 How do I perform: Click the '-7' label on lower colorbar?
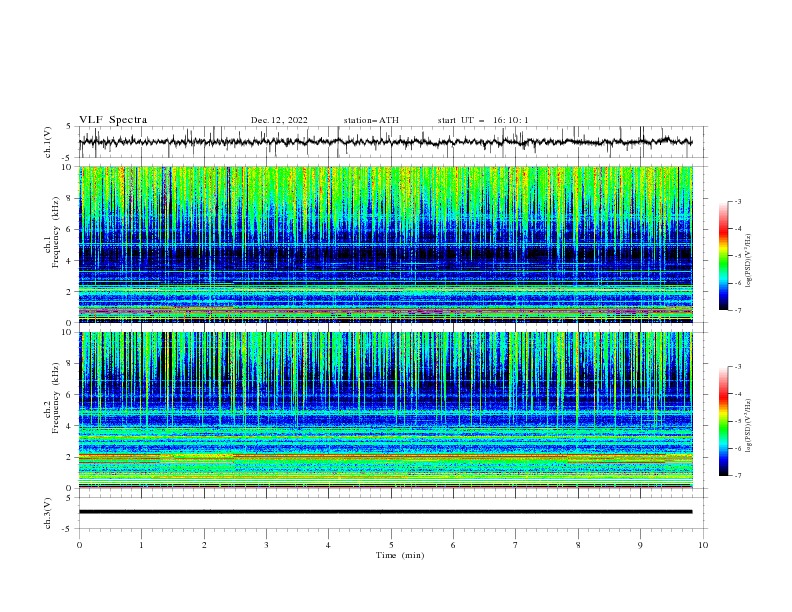(x=737, y=476)
